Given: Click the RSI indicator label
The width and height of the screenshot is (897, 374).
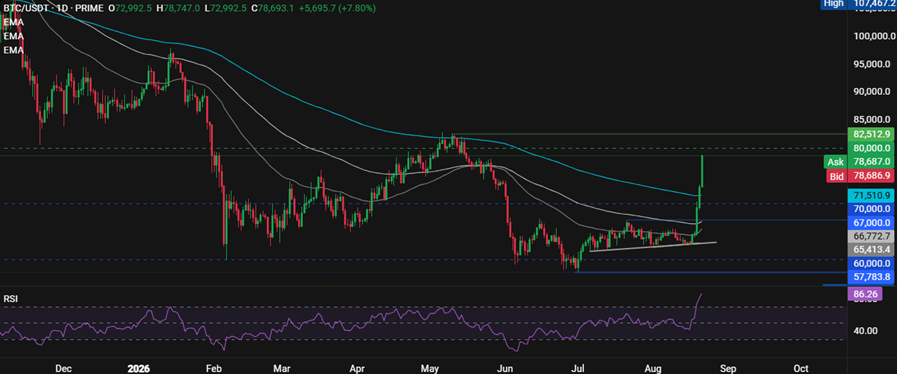Looking at the screenshot, I should point(9,299).
